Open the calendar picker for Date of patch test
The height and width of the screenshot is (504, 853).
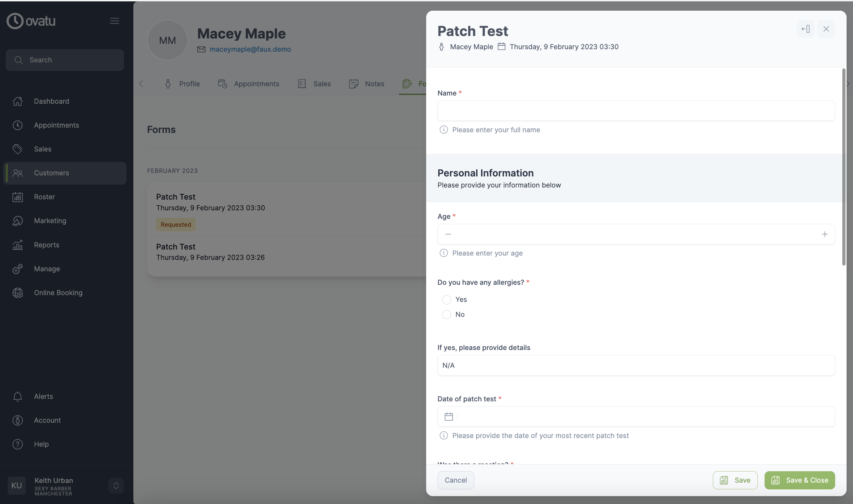pyautogui.click(x=448, y=416)
